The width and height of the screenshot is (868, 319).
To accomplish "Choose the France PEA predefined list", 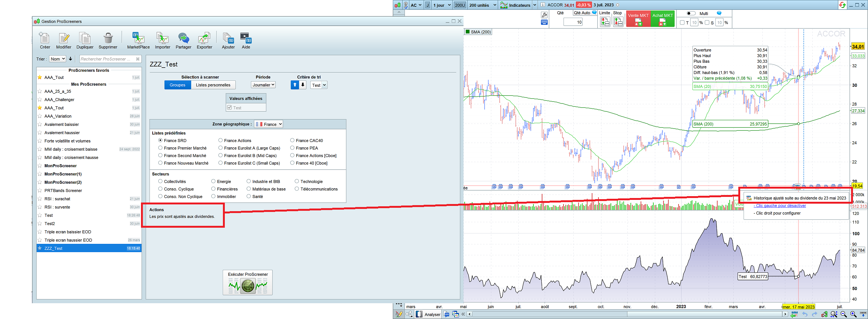I will click(292, 148).
